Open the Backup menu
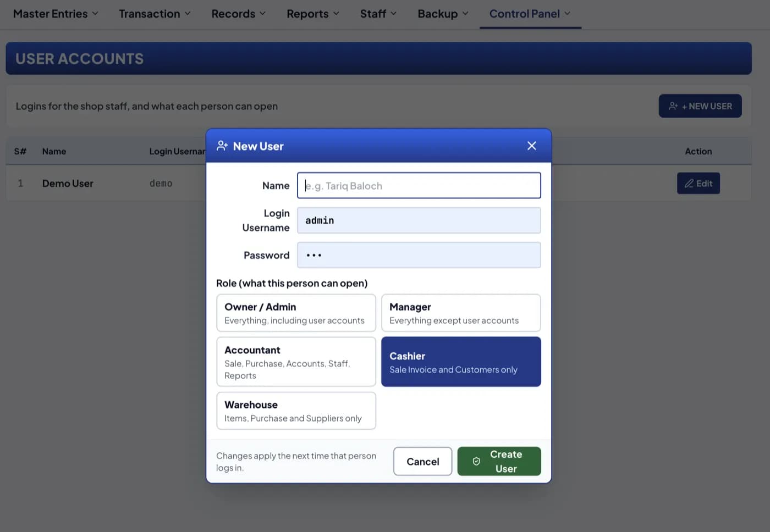The height and width of the screenshot is (532, 770). coord(443,14)
